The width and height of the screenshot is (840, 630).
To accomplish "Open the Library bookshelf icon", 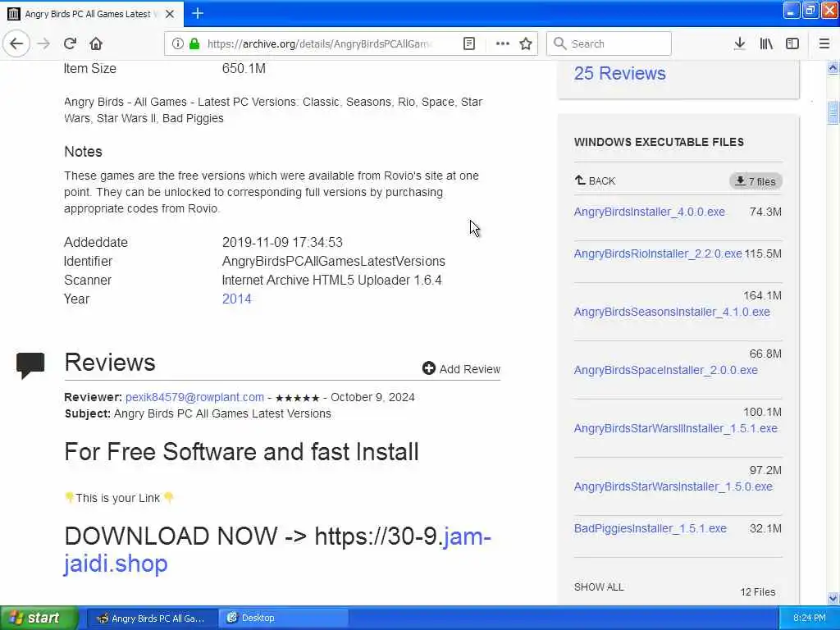I will click(x=766, y=43).
